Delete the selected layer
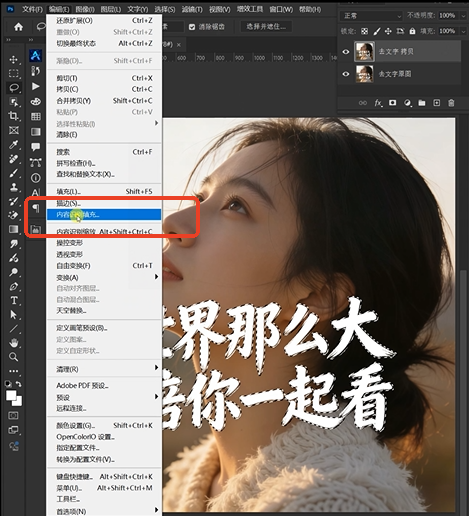 pyautogui.click(x=451, y=103)
